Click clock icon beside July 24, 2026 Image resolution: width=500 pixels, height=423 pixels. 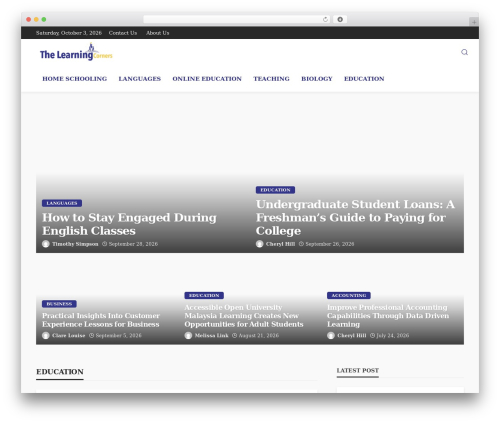[372, 335]
